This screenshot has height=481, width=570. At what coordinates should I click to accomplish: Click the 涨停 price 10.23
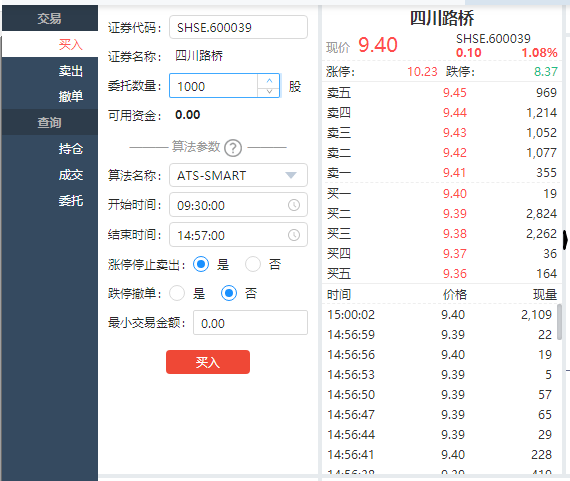422,72
